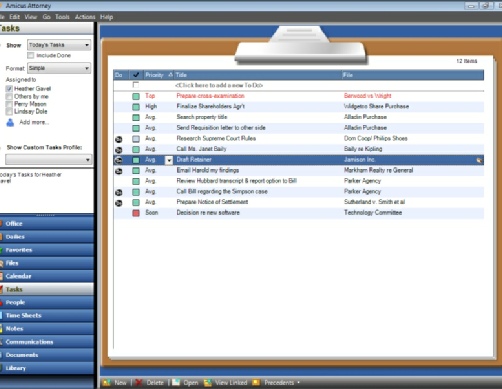Go to Time Sheets module
This screenshot has height=389, width=502.
coord(47,315)
